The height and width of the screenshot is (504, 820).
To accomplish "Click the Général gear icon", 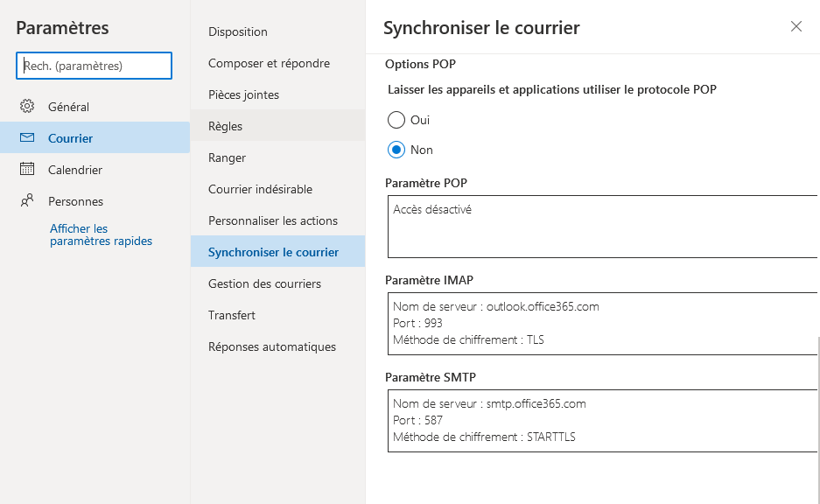I will [x=27, y=106].
